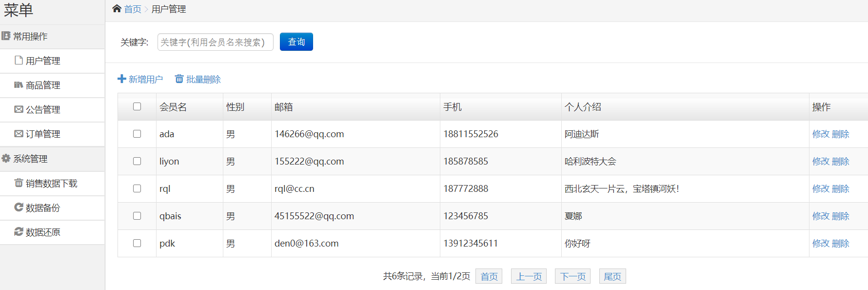The image size is (868, 290).
Task: Click the plus icon for 新增用户
Action: pos(122,79)
